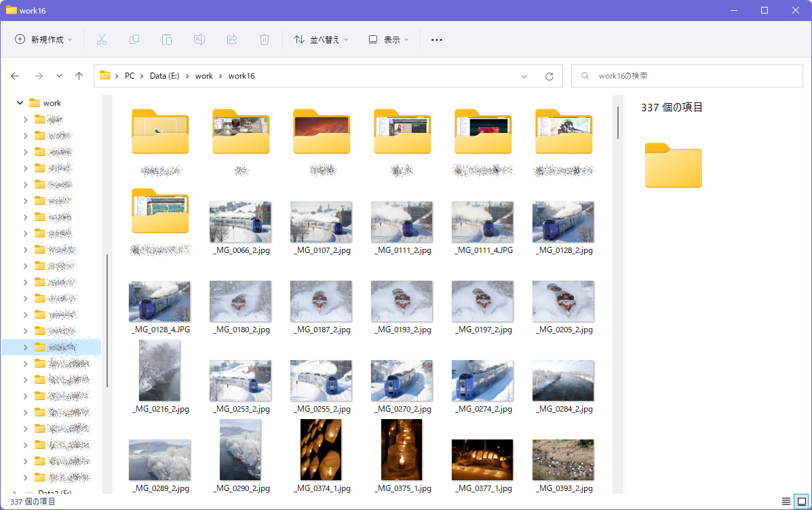Expand the last subfolder in tree

[x=25, y=477]
